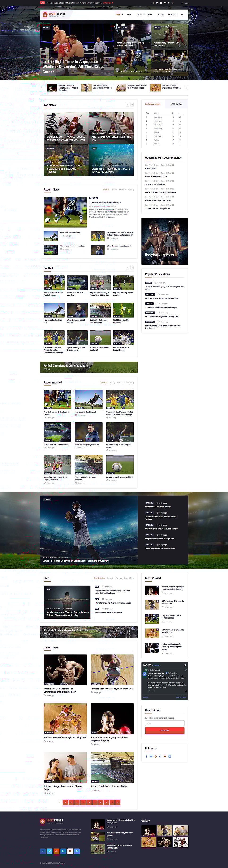Click next arrow in Top News section
Screen dimensions: 228x868
click(x=132, y=105)
